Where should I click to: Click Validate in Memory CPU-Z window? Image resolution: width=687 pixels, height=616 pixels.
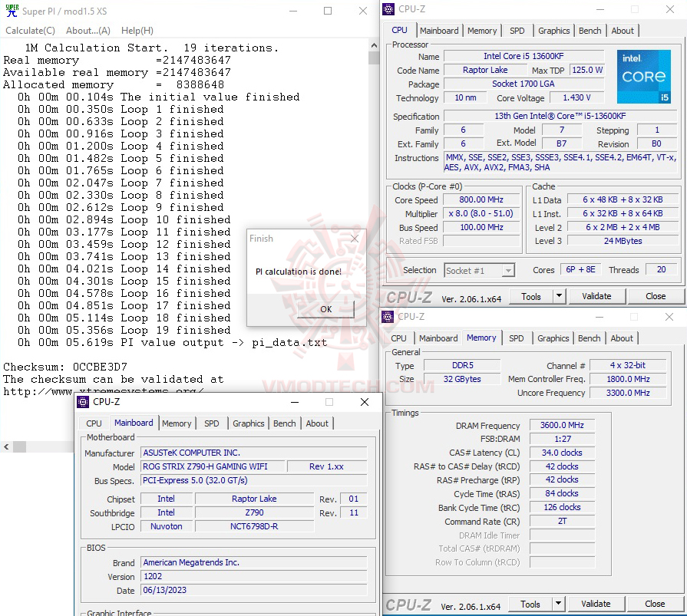click(596, 604)
